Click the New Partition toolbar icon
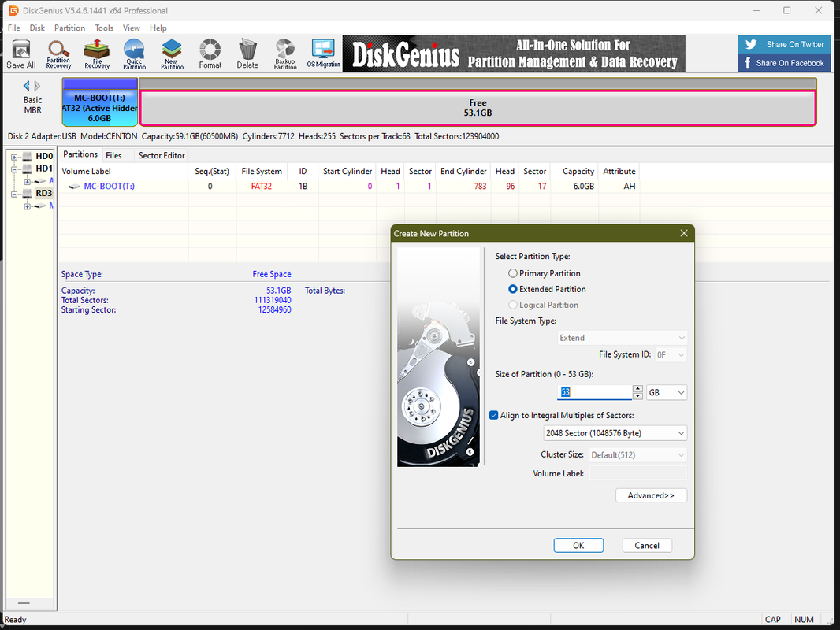This screenshot has height=630, width=840. (x=172, y=54)
